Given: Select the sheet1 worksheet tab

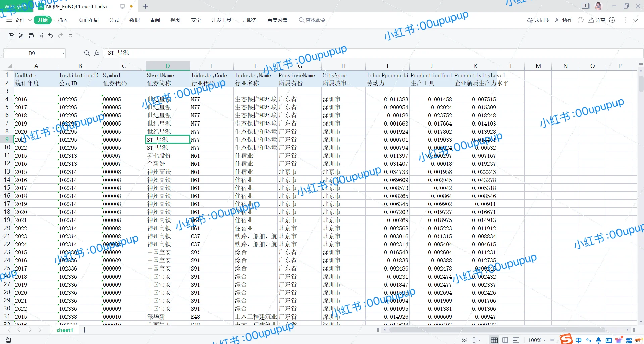Looking at the screenshot, I should pyautogui.click(x=65, y=330).
